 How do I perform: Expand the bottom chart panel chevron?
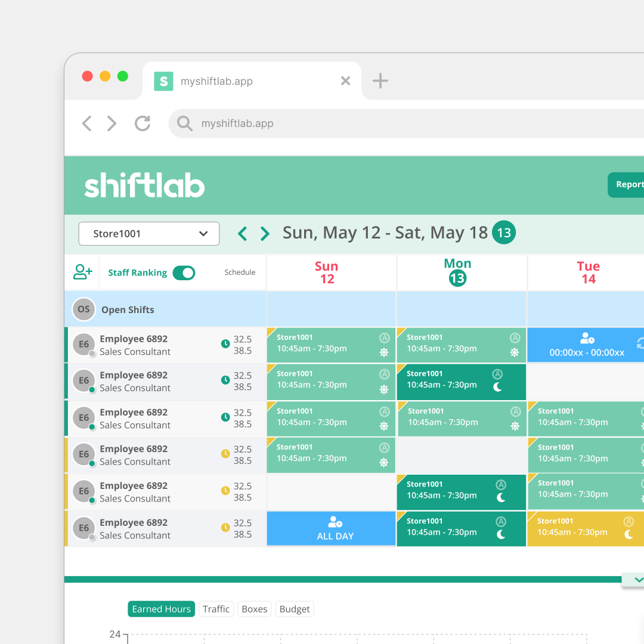pyautogui.click(x=638, y=580)
